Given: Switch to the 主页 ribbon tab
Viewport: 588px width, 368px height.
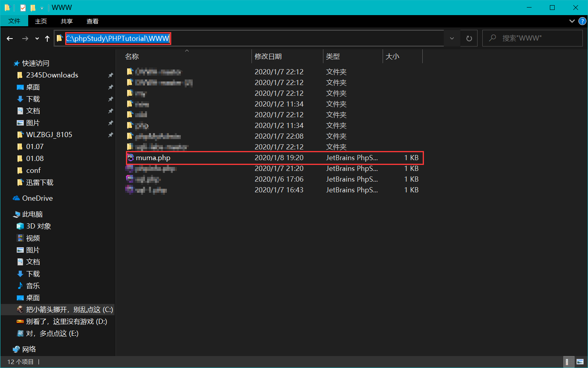Looking at the screenshot, I should (x=41, y=21).
